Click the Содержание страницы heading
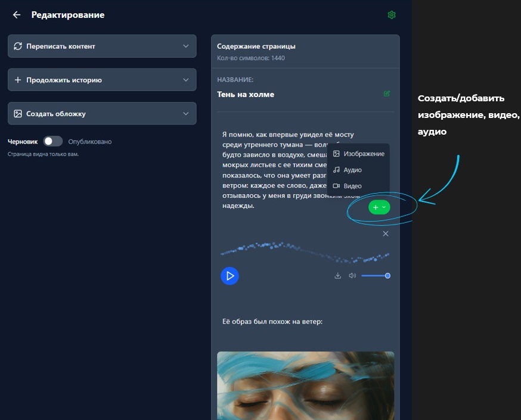The width and height of the screenshot is (521, 420). tap(256, 46)
